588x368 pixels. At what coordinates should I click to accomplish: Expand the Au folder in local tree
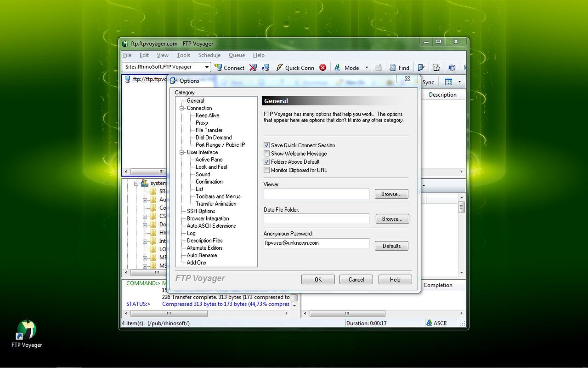pos(145,200)
